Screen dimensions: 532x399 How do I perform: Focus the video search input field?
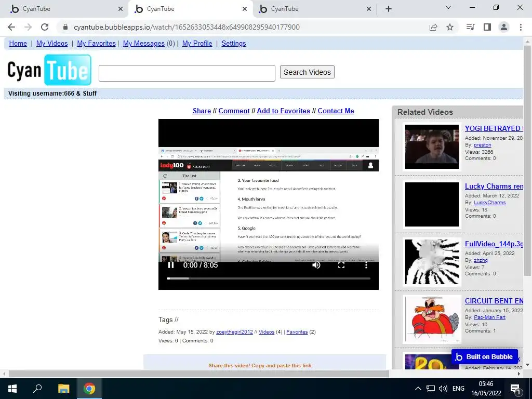coord(187,73)
